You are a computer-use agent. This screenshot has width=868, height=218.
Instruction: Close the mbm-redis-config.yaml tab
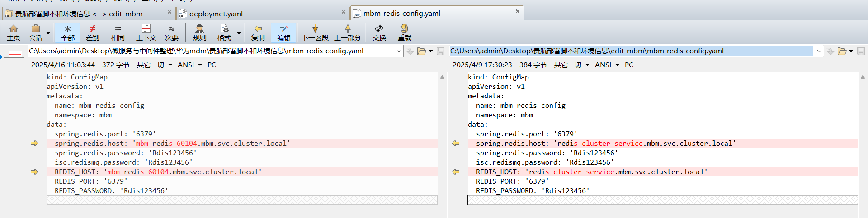click(x=518, y=11)
